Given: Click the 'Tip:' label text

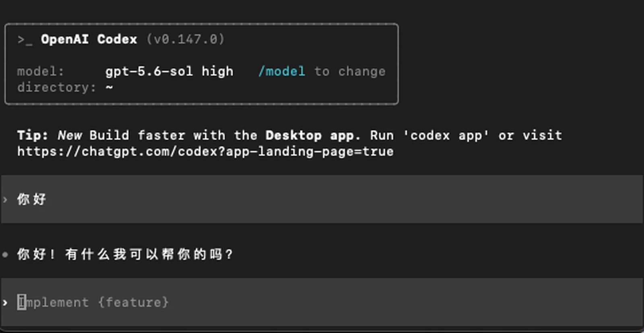Looking at the screenshot, I should pyautogui.click(x=32, y=135).
